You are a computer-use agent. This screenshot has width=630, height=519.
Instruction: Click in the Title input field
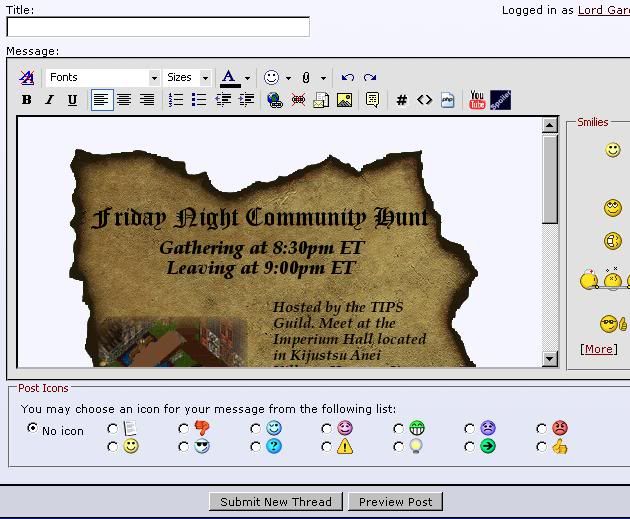158,27
